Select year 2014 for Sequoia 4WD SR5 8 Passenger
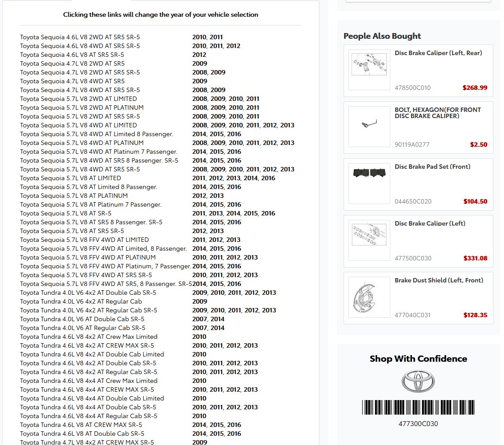 pyautogui.click(x=199, y=160)
